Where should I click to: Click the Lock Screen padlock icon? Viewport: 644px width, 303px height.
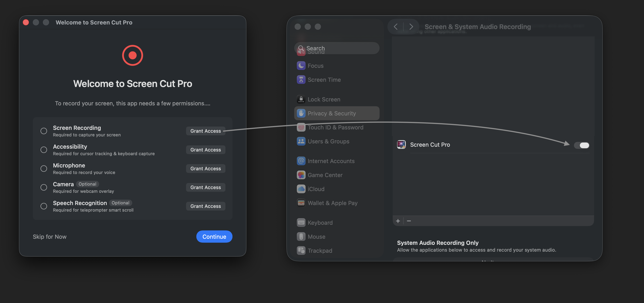pyautogui.click(x=301, y=99)
